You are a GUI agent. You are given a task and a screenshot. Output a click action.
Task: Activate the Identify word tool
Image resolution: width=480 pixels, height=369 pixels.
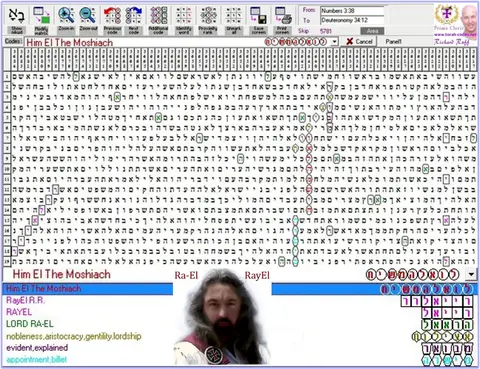point(184,20)
